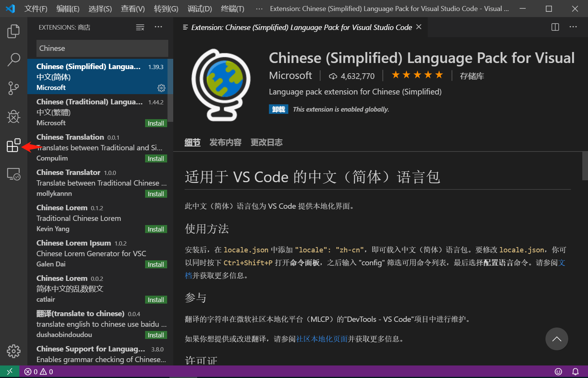Click the Manage gear at bottom left
Image resolution: width=588 pixels, height=378 pixels.
pyautogui.click(x=13, y=351)
